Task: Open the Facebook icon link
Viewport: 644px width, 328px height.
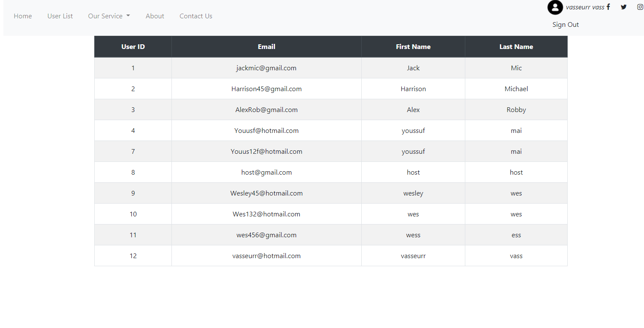Action: click(608, 7)
